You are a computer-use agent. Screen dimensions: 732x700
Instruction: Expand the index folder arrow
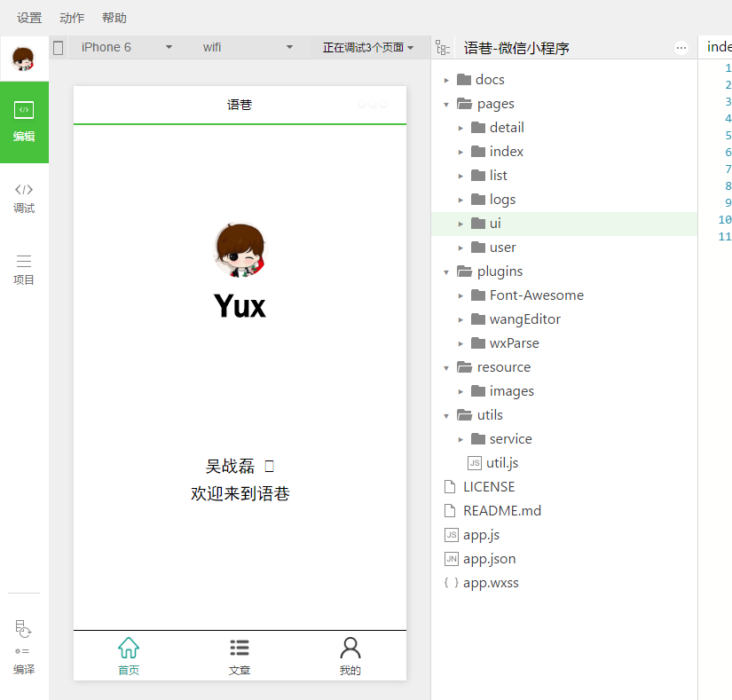[x=460, y=152]
